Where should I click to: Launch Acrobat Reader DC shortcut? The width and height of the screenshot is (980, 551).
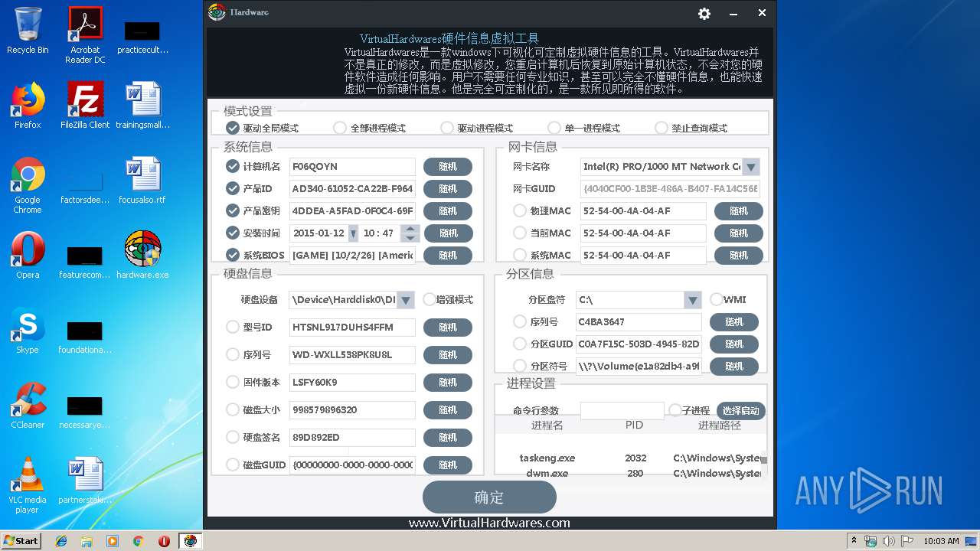(85, 34)
